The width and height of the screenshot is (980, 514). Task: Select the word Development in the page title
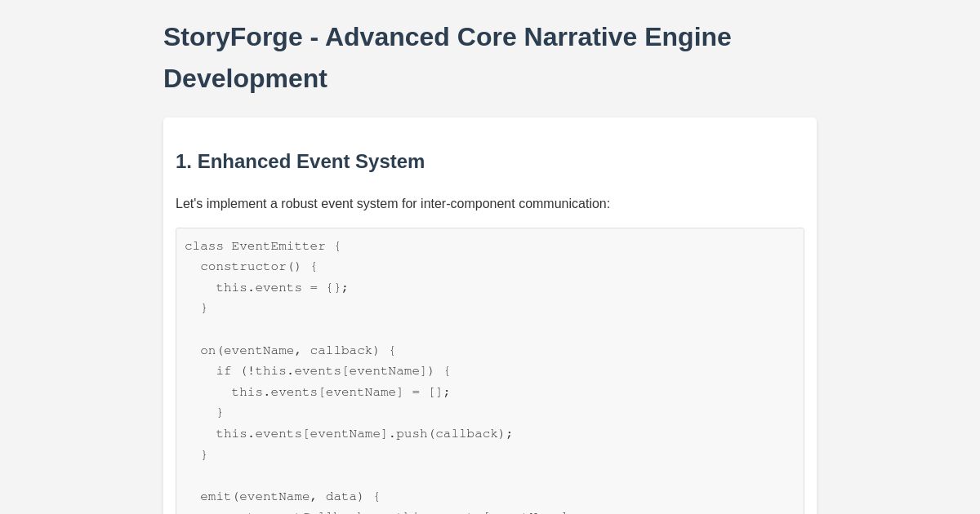(x=245, y=78)
